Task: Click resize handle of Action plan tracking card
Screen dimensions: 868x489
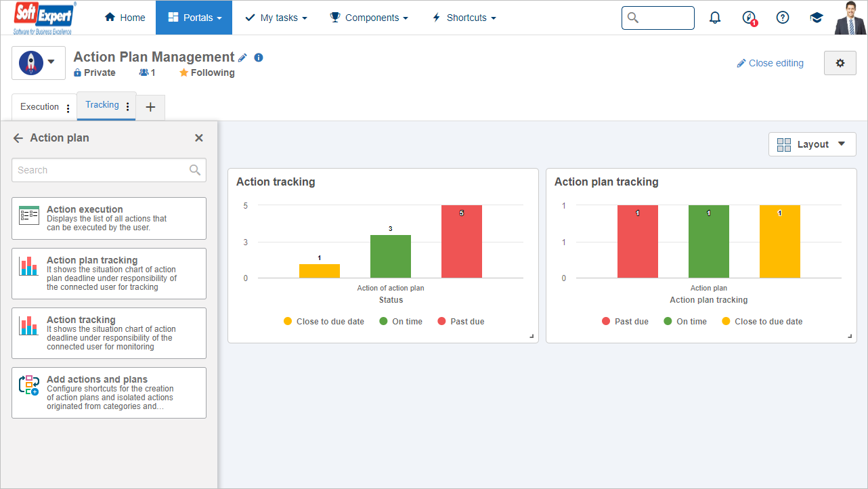Action: 850,336
